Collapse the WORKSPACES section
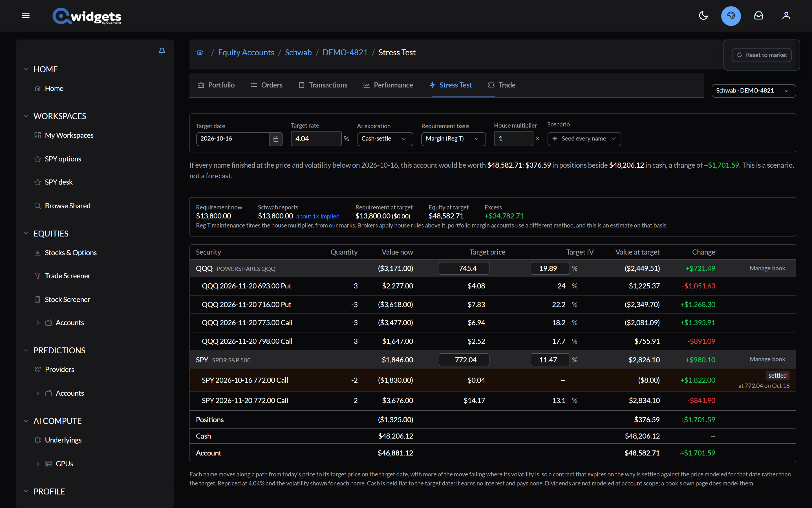 click(26, 116)
